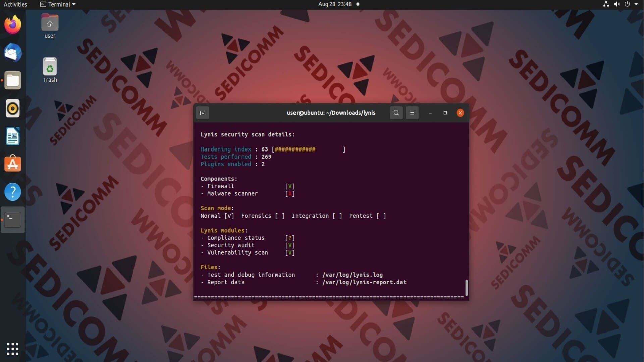Expand the system menu arrow
Viewport: 644px width, 362px height.
[636, 4]
